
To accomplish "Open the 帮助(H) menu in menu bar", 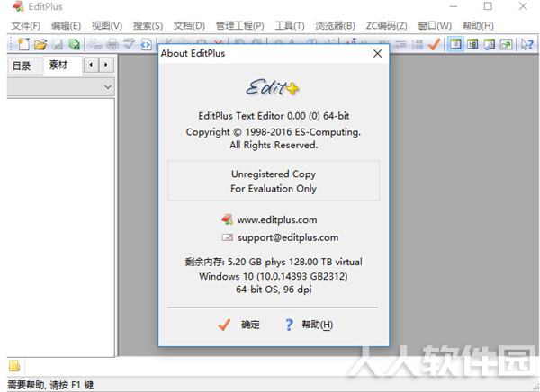I will click(478, 26).
